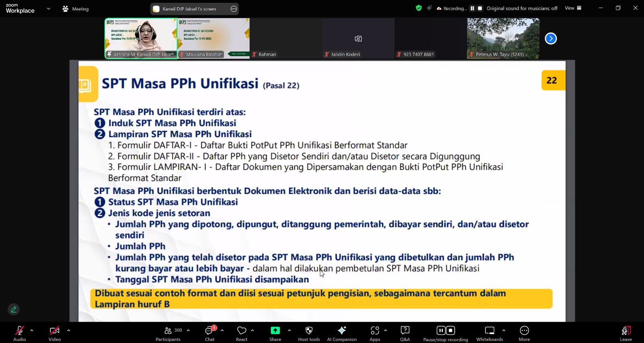Show next participants with the blue arrow

coord(551,39)
